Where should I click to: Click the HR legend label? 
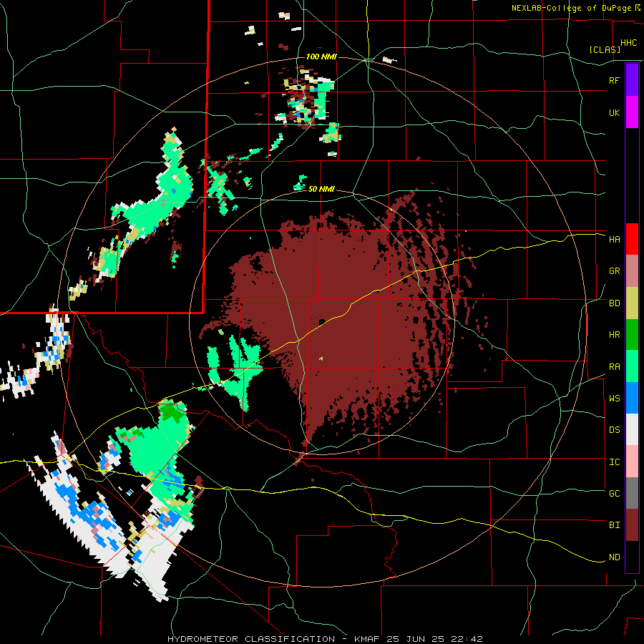[614, 335]
